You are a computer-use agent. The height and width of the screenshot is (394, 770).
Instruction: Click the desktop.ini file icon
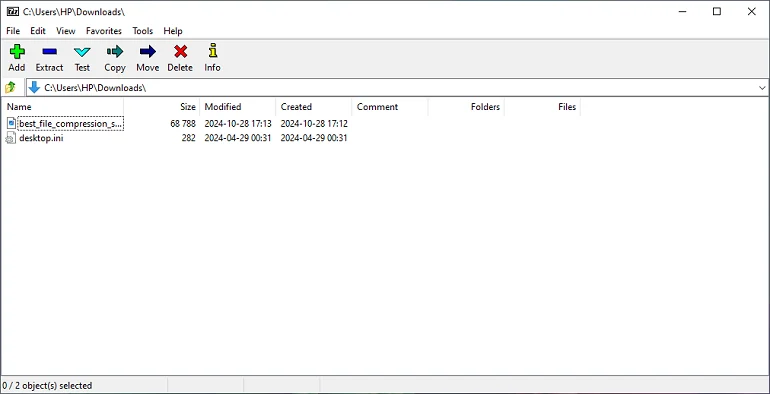click(x=11, y=139)
